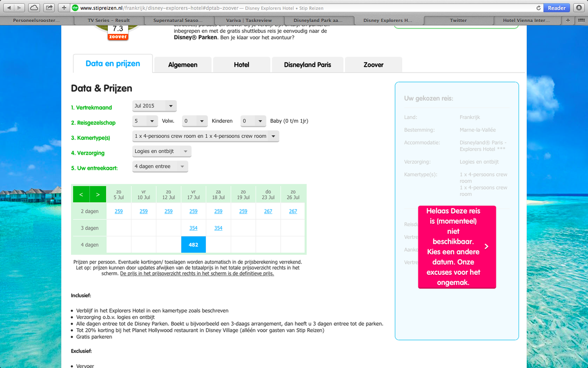
Task: Select 3 dagen price 354 for 17 Jul
Action: (194, 228)
